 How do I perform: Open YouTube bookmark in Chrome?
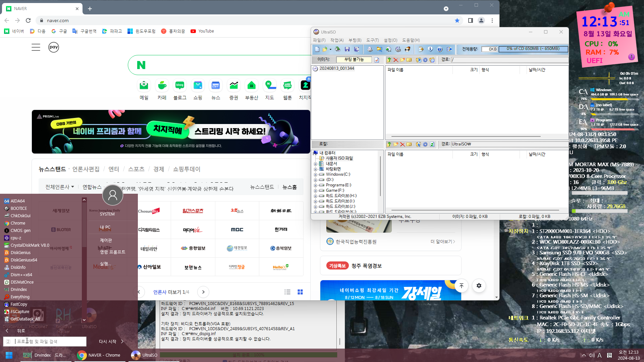(x=202, y=31)
